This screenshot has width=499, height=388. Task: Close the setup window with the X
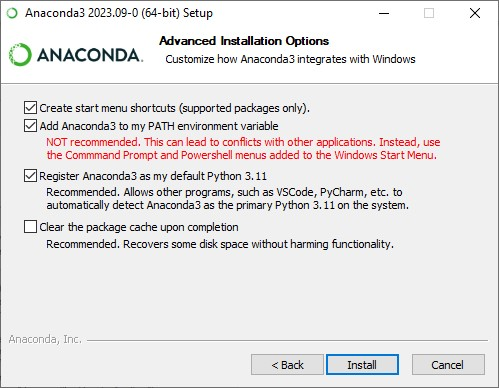(475, 13)
